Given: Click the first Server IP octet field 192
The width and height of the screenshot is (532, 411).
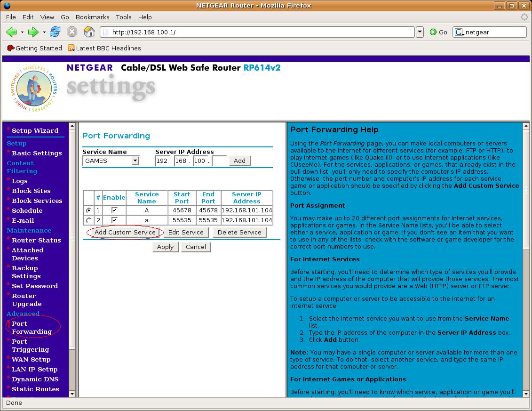Looking at the screenshot, I should coord(162,161).
